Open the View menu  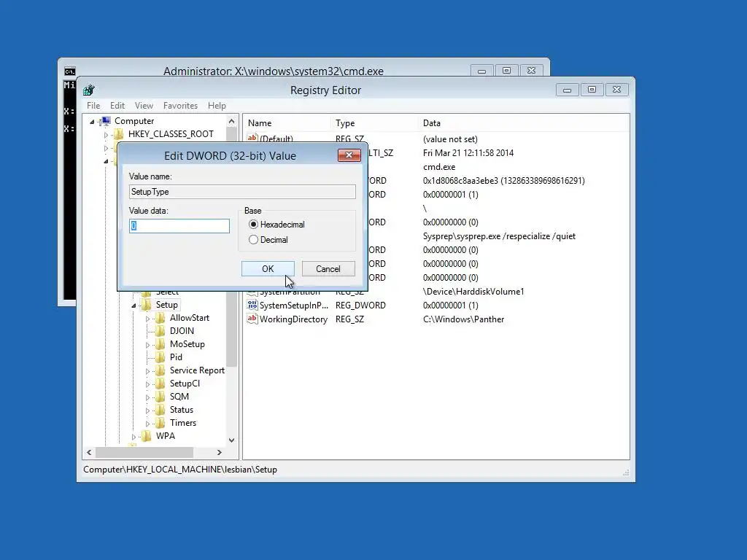(x=144, y=106)
